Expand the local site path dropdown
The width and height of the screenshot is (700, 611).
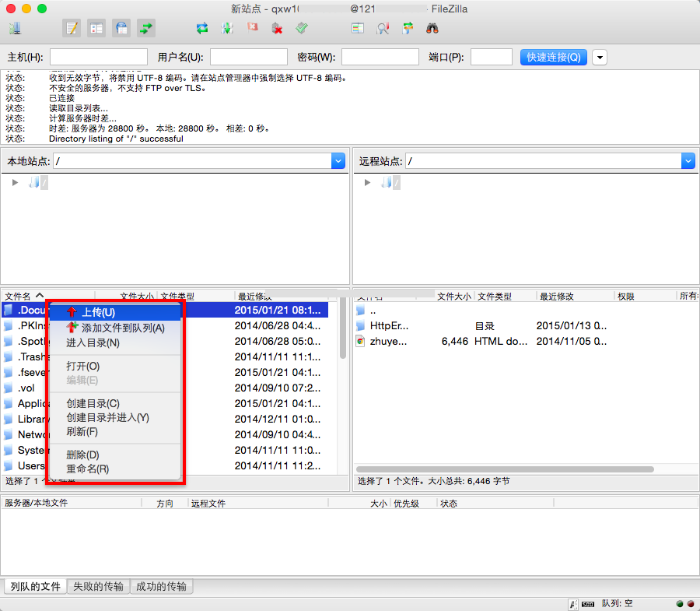click(x=338, y=161)
